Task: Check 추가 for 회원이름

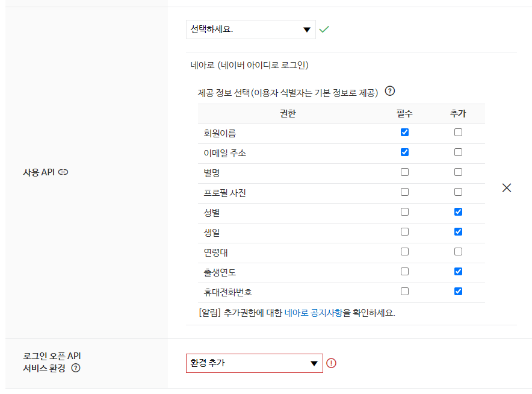Action: pyautogui.click(x=458, y=132)
